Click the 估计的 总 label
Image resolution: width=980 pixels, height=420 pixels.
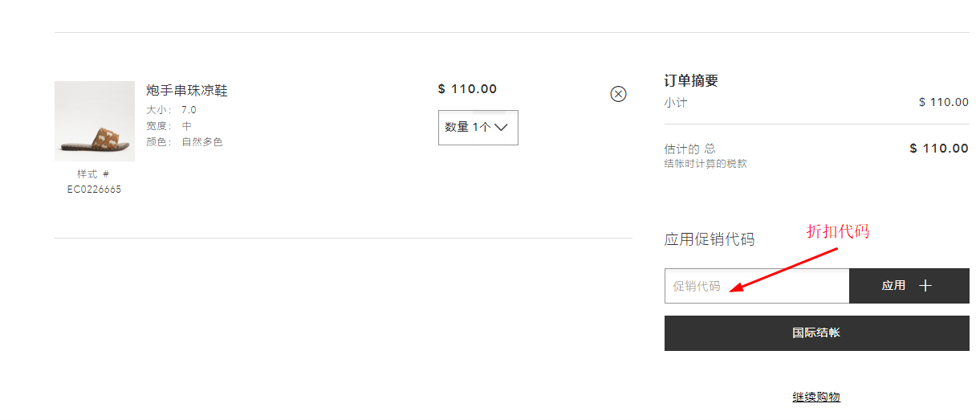pos(689,149)
